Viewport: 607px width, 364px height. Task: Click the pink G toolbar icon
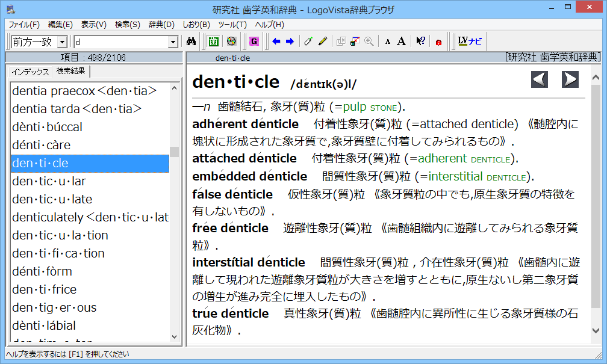254,42
